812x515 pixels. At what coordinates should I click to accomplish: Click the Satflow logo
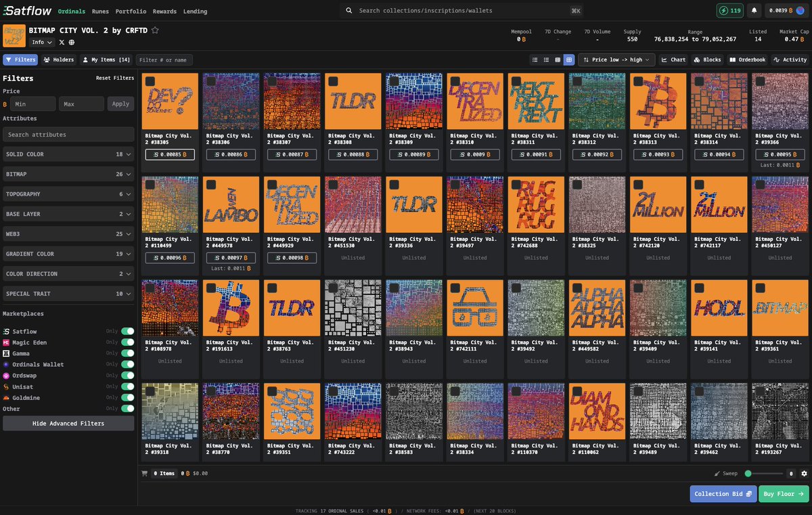point(27,11)
